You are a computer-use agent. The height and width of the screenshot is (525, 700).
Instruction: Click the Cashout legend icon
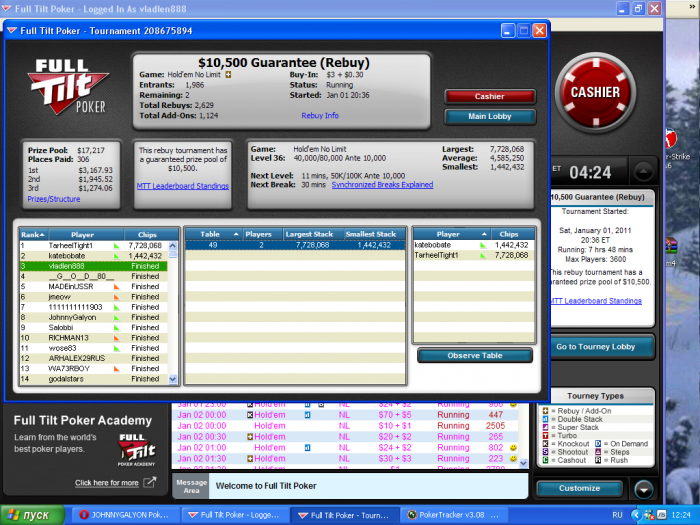pos(545,460)
